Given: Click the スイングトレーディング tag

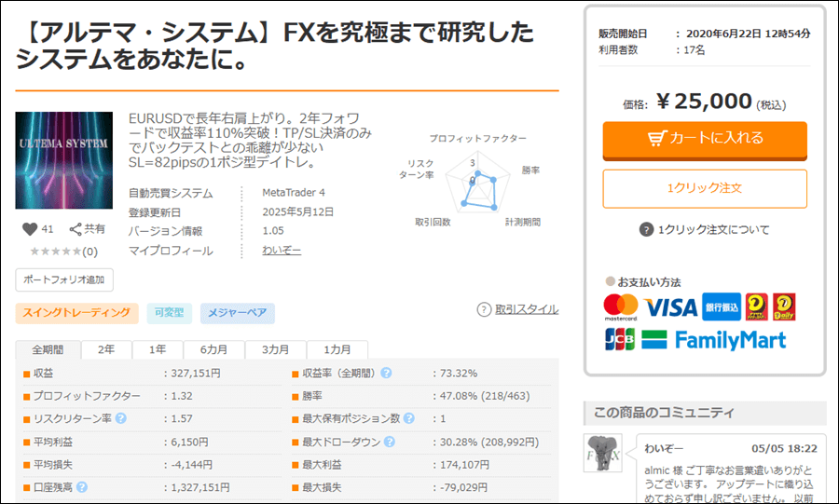Looking at the screenshot, I should click(x=77, y=313).
